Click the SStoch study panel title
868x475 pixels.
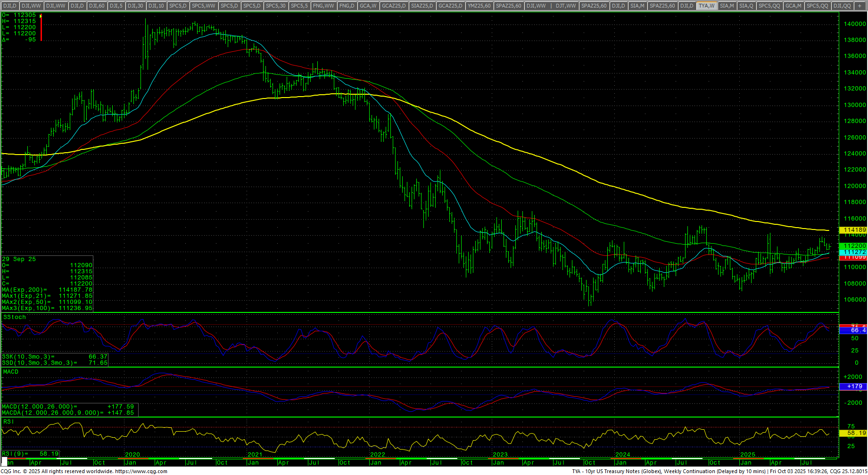(x=15, y=317)
